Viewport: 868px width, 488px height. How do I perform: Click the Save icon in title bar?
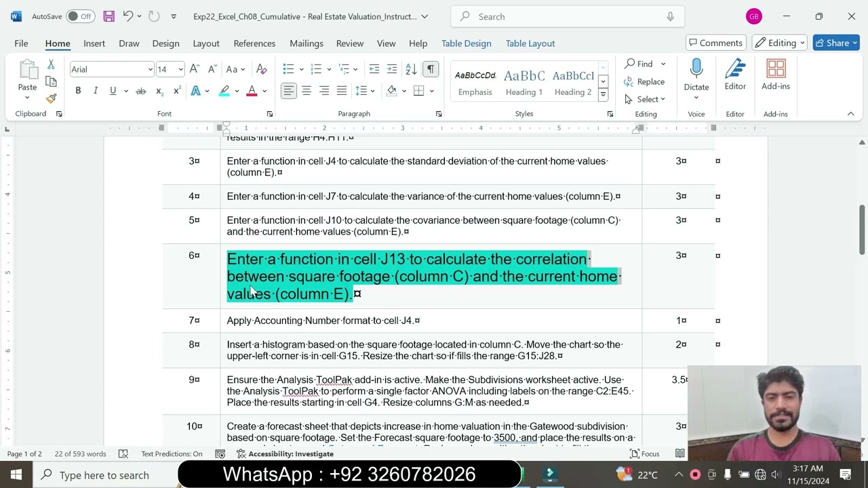(x=108, y=16)
